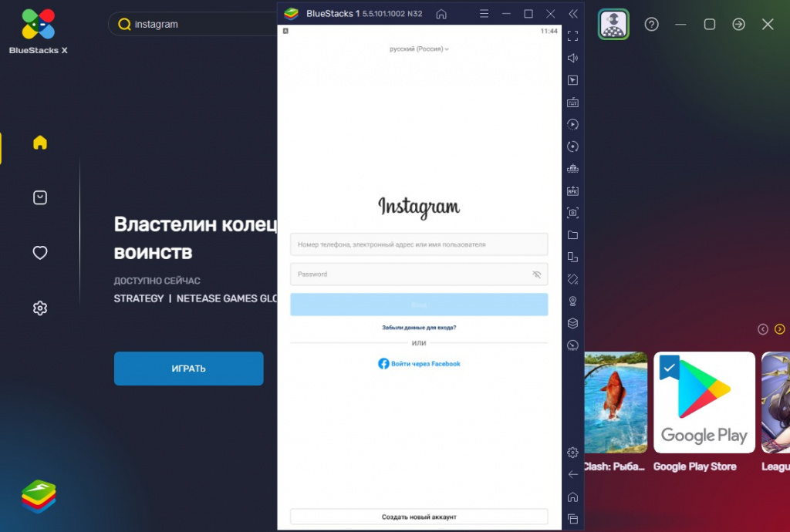Open BlueStacks hamburger menu
Viewport: 790px width, 532px height.
[484, 14]
